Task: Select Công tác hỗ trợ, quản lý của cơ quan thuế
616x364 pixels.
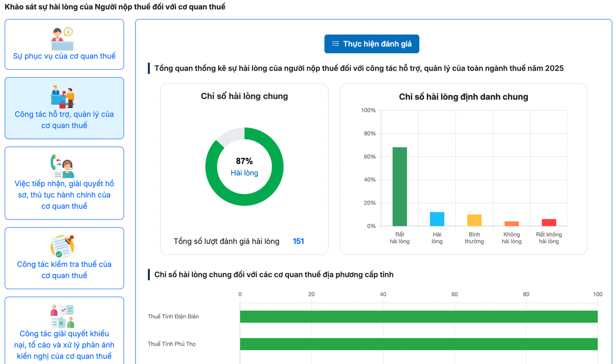Action: click(64, 119)
